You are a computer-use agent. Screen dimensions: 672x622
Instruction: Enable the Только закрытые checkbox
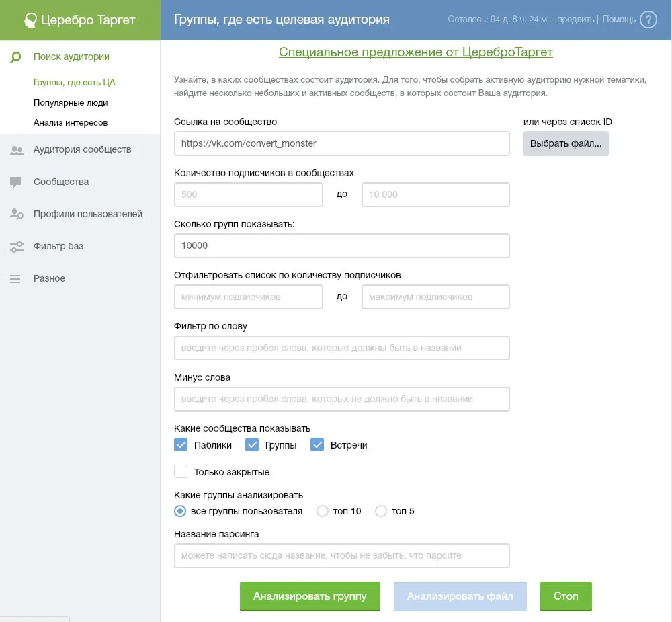180,471
